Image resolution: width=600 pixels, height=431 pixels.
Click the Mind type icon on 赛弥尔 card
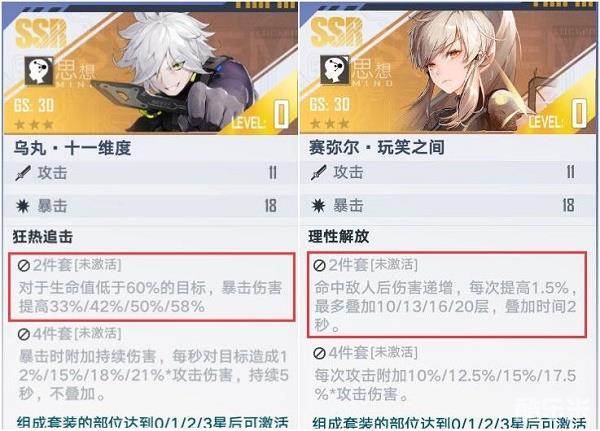(x=334, y=70)
